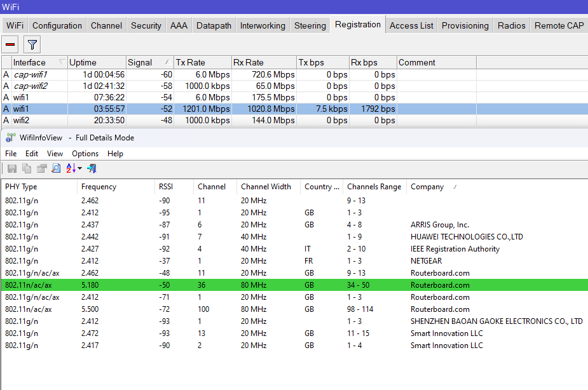
Task: Click the Copy icon in WifiInfoView toolbar
Action: (27, 168)
